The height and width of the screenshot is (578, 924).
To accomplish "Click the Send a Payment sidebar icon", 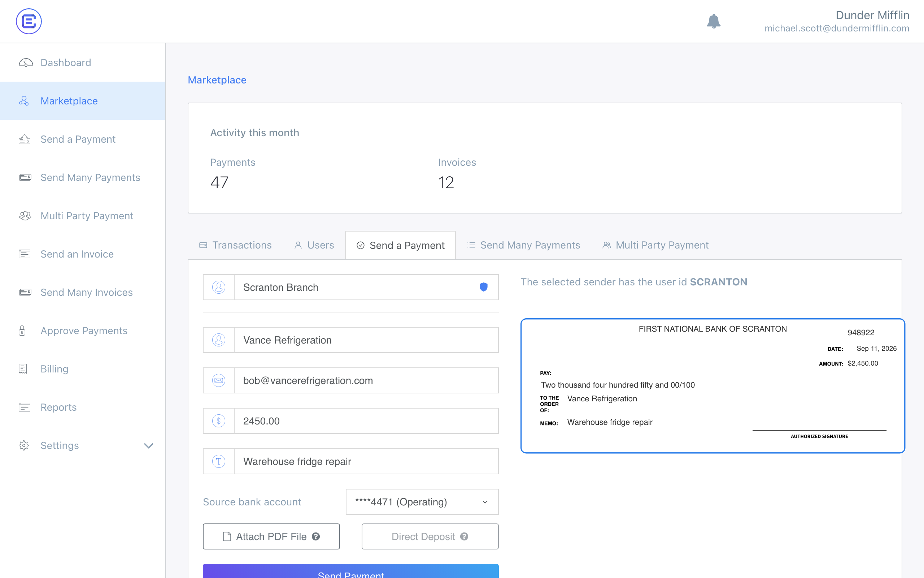I will coord(25,139).
